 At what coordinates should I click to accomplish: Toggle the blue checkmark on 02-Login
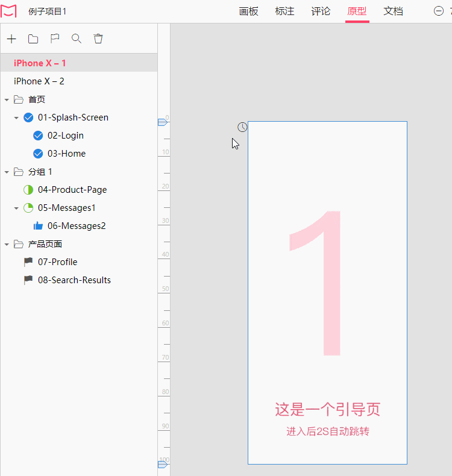[38, 136]
